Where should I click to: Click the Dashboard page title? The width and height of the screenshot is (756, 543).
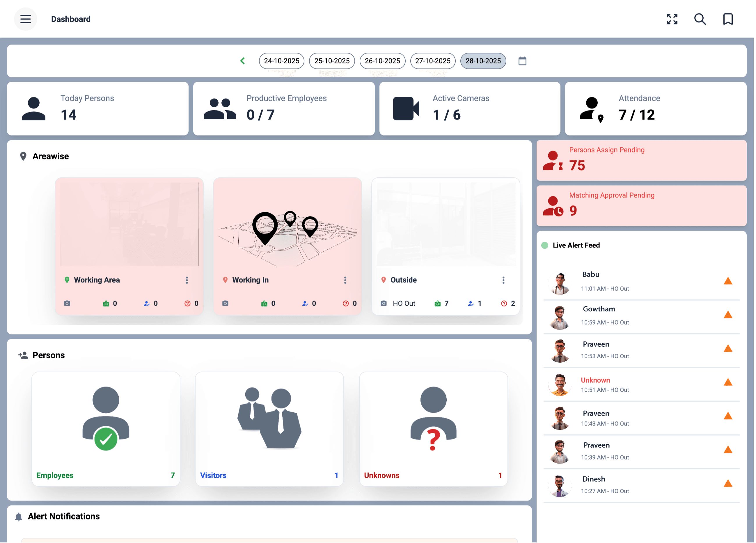71,19
